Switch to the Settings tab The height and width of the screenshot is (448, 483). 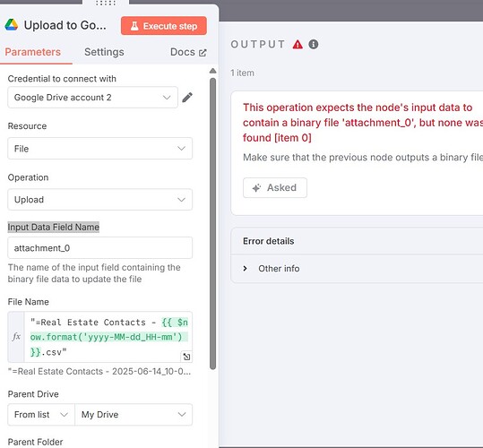tap(104, 52)
